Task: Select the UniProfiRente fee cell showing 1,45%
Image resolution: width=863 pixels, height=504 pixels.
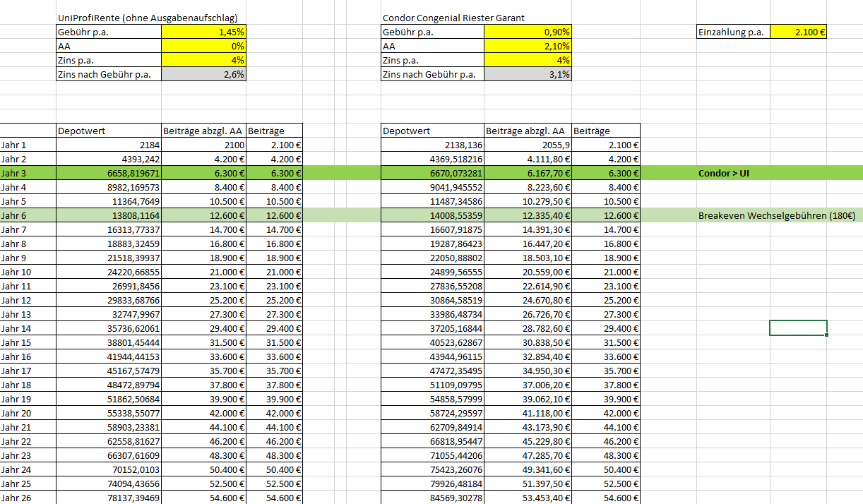Action: [203, 32]
